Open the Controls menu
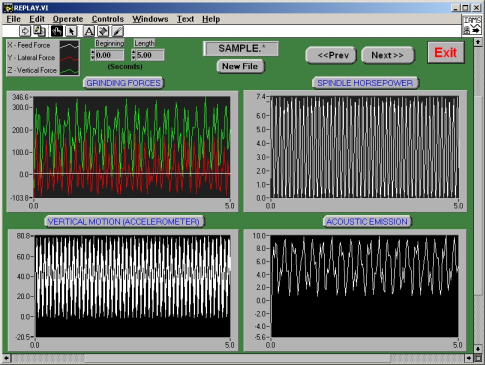 tap(108, 19)
